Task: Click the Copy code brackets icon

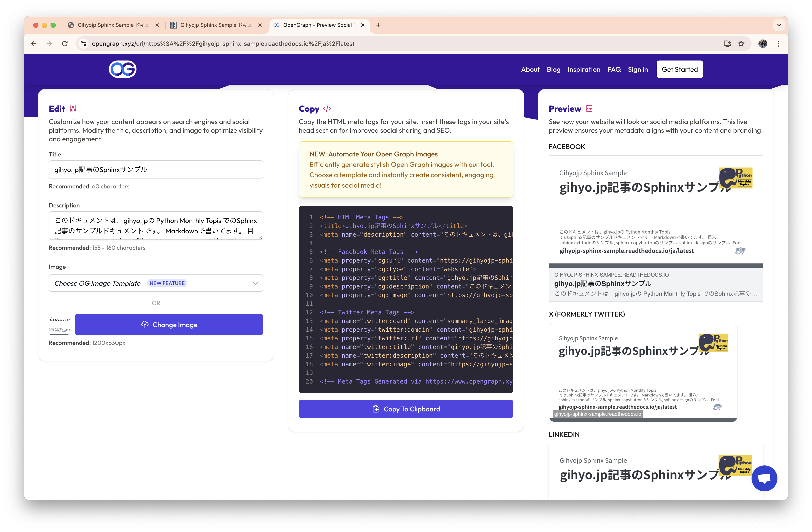Action: [327, 109]
